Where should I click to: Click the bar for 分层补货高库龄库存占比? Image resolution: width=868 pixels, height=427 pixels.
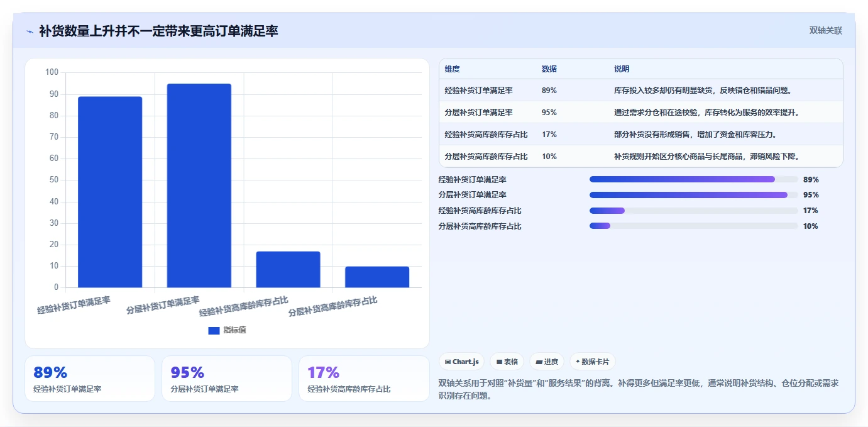point(377,277)
